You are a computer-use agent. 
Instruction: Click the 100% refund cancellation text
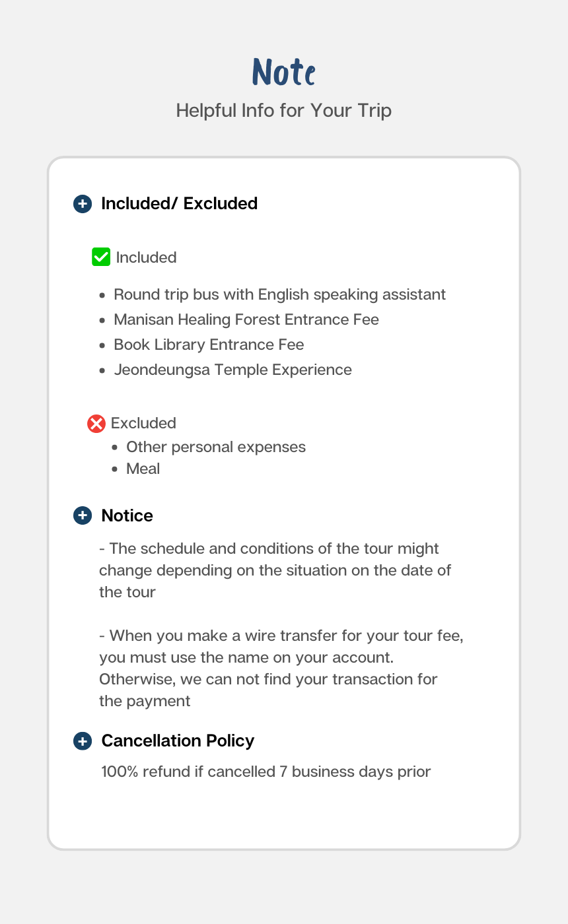pyautogui.click(x=266, y=772)
